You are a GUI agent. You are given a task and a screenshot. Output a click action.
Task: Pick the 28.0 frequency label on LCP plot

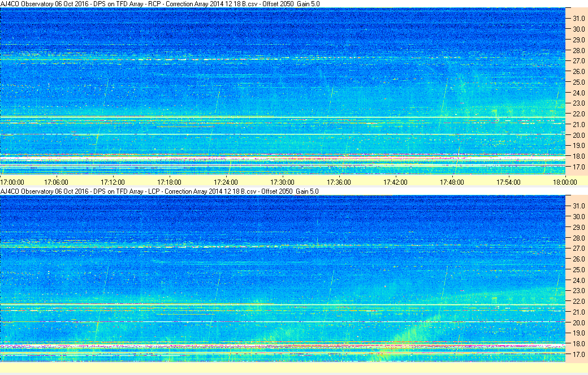[578, 238]
